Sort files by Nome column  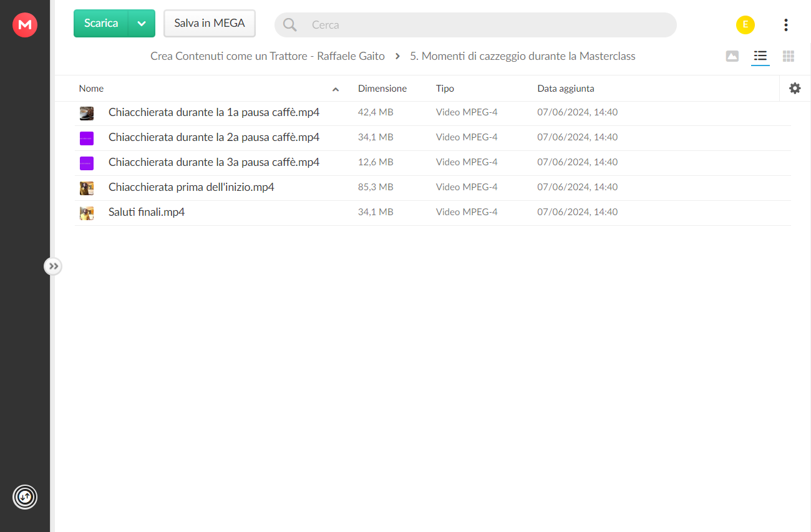click(x=91, y=89)
